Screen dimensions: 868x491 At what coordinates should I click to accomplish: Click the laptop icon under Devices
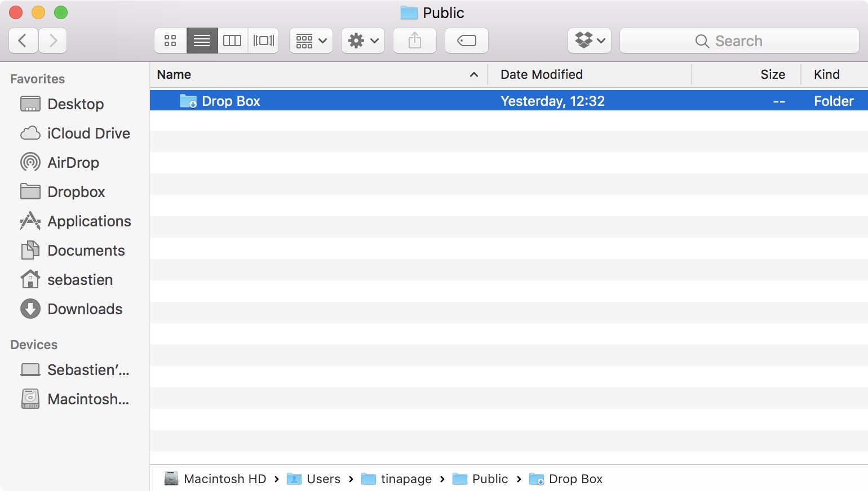30,370
